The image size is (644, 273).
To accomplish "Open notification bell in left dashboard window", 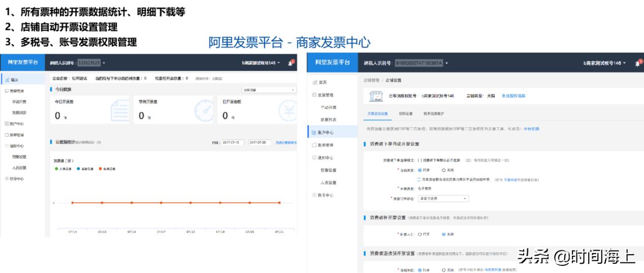I will tap(292, 63).
